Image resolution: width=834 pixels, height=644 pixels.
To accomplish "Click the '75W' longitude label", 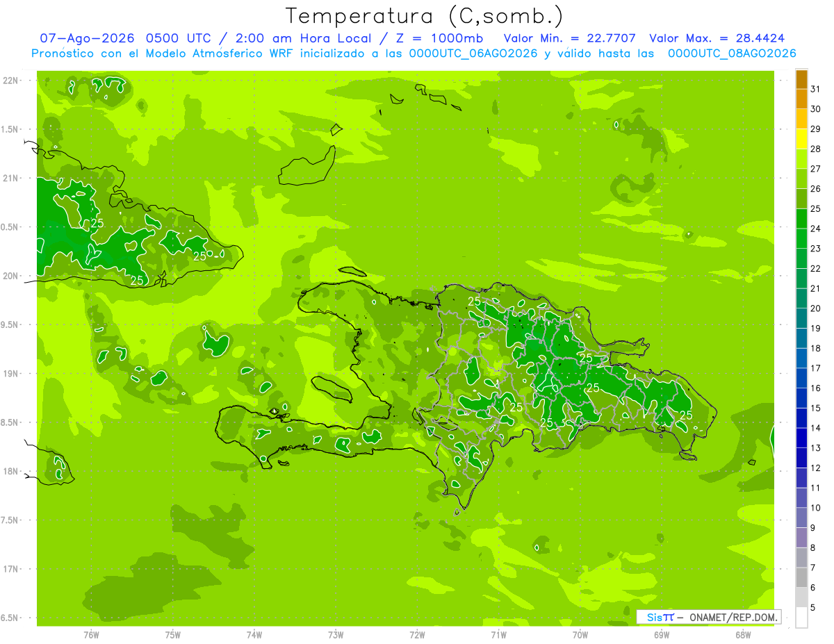I will click(x=173, y=635).
